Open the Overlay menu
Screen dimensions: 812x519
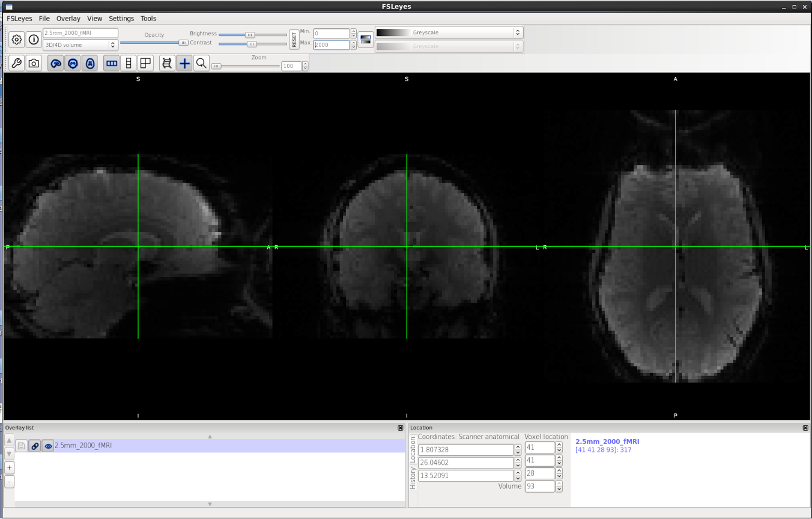68,19
